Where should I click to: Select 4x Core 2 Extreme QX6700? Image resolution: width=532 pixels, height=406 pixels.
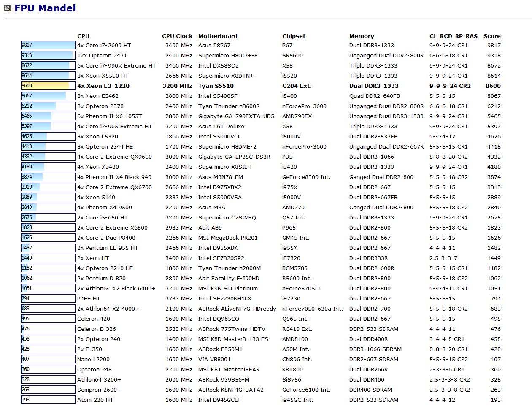click(x=114, y=187)
